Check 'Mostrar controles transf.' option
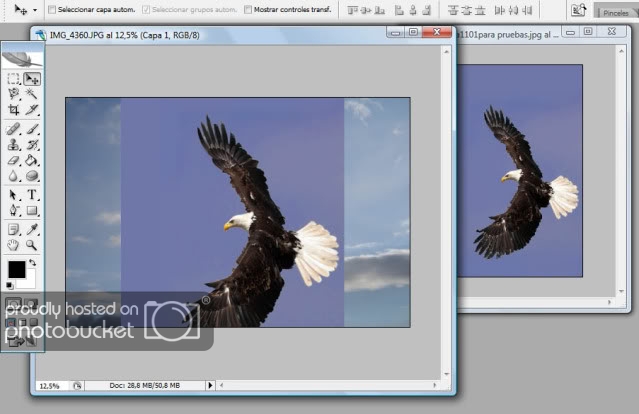Viewport: 639px width, 414px height. pyautogui.click(x=248, y=9)
